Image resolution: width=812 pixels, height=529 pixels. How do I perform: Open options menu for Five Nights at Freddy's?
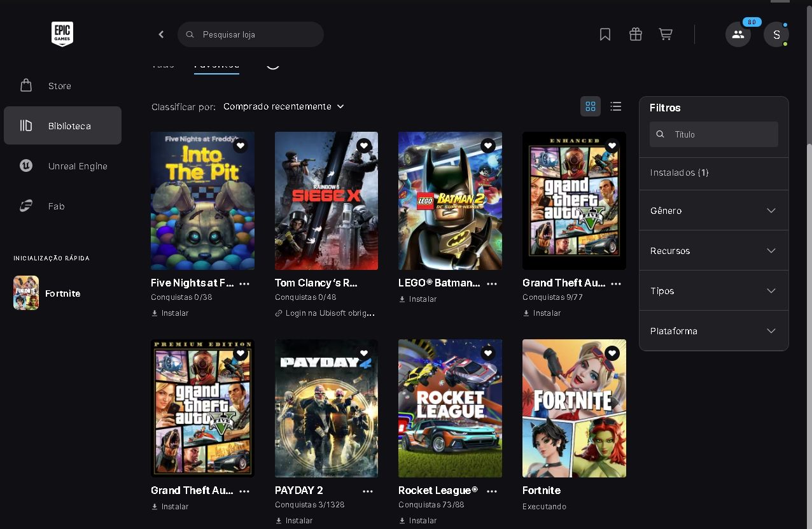pyautogui.click(x=244, y=283)
